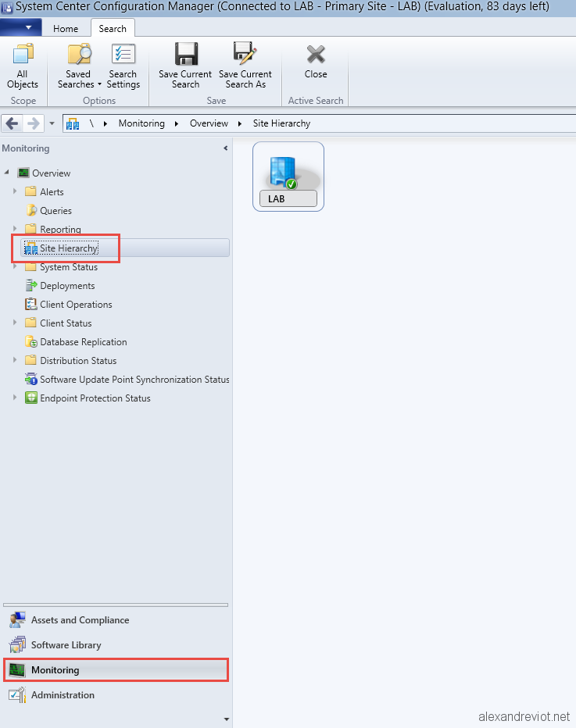
Task: Select the Queries tree item
Action: tap(55, 211)
